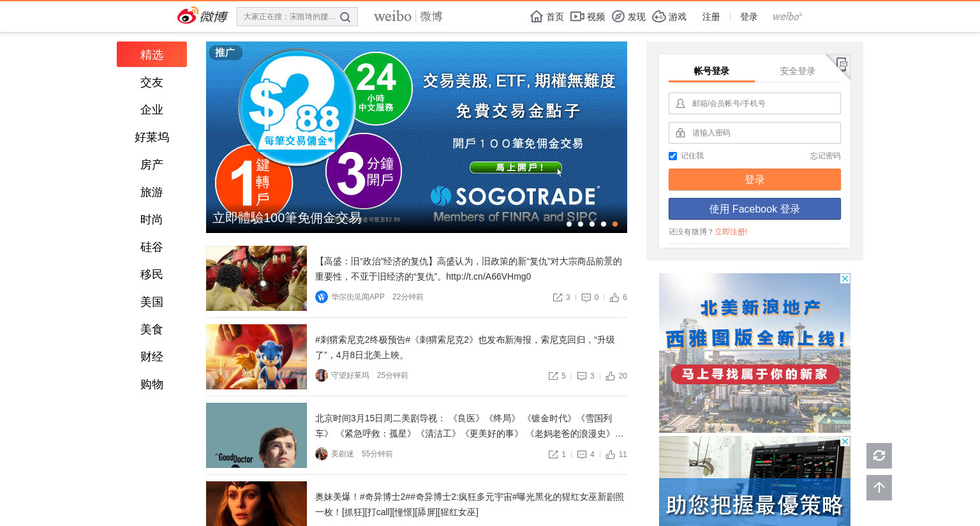The height and width of the screenshot is (526, 980).
Task: Open the 视频 video section
Action: pos(588,17)
